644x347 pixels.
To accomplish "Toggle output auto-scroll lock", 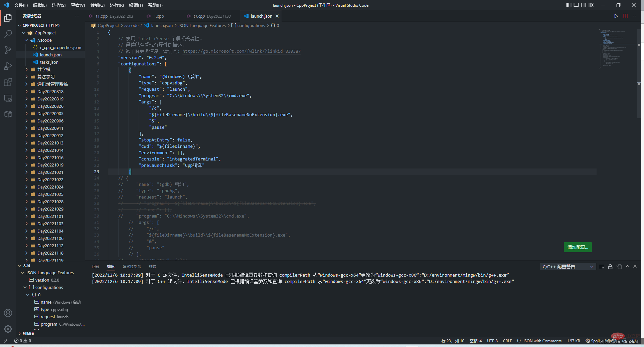I will click(610, 267).
